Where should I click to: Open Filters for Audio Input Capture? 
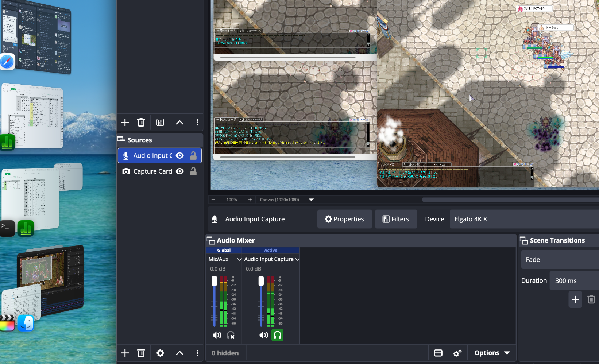coord(396,219)
